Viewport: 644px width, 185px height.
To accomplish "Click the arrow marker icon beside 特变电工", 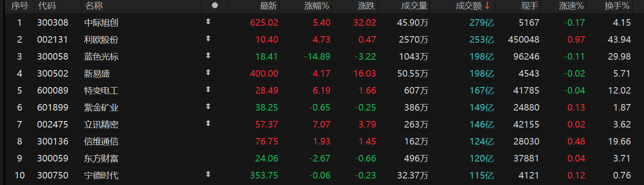I will point(208,89).
